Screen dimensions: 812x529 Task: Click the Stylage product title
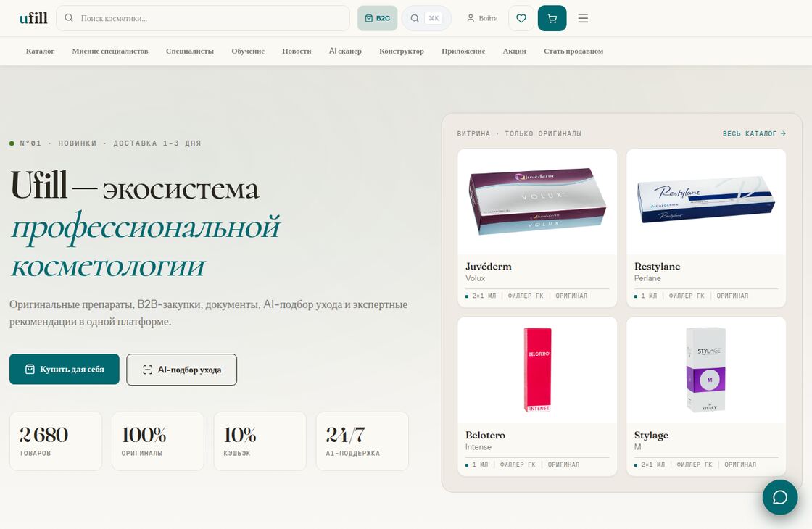[652, 436]
